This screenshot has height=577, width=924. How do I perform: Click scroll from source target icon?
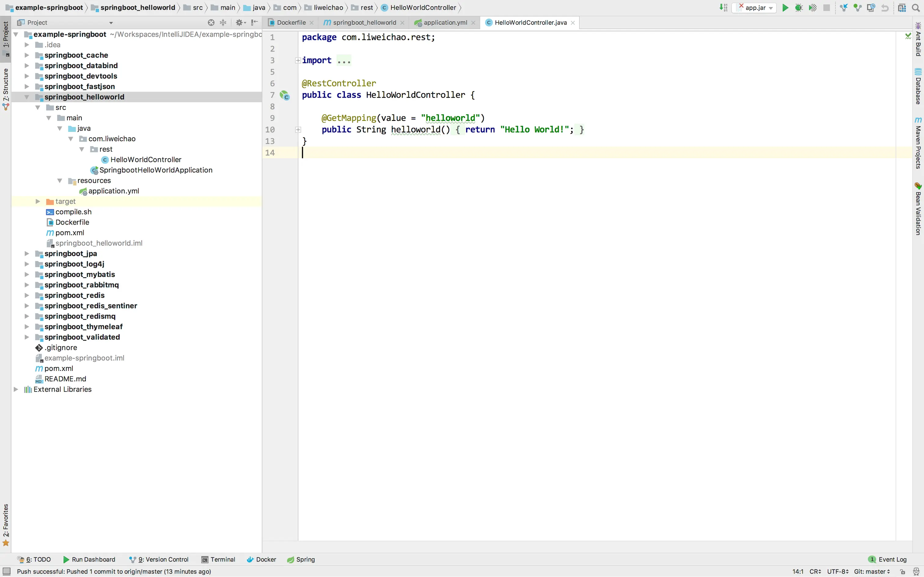[x=211, y=23]
